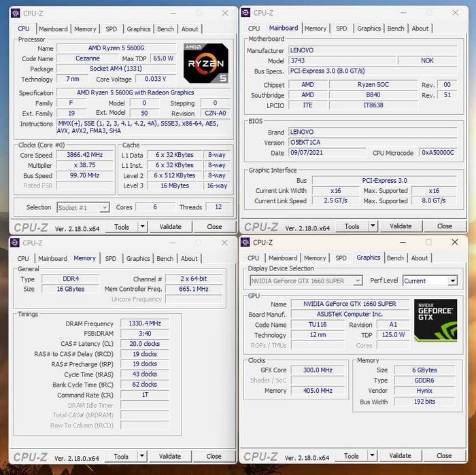This screenshot has width=476, height=475.
Task: Click the Core Speed value 3866.42 MHz
Action: pos(85,155)
